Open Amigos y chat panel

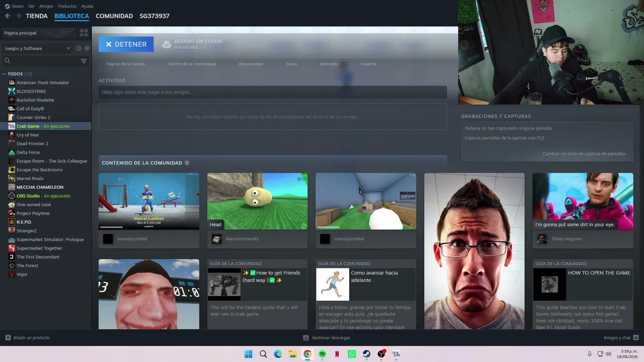pos(621,338)
